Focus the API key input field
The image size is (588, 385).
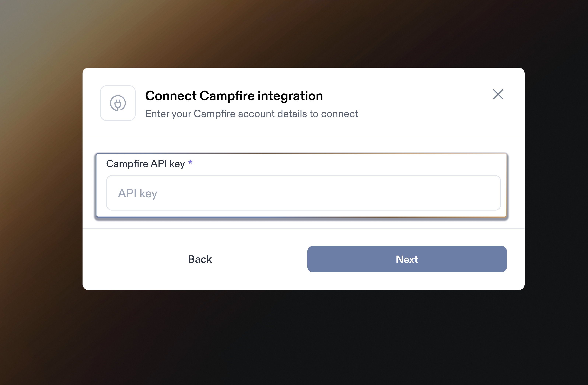(303, 193)
